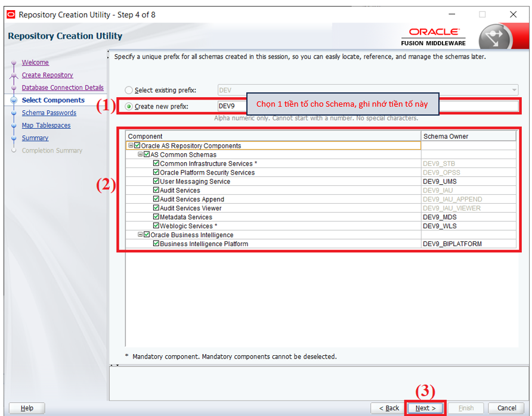This screenshot has width=532, height=416.
Task: Open the Schema Passwords step
Action: 49,113
